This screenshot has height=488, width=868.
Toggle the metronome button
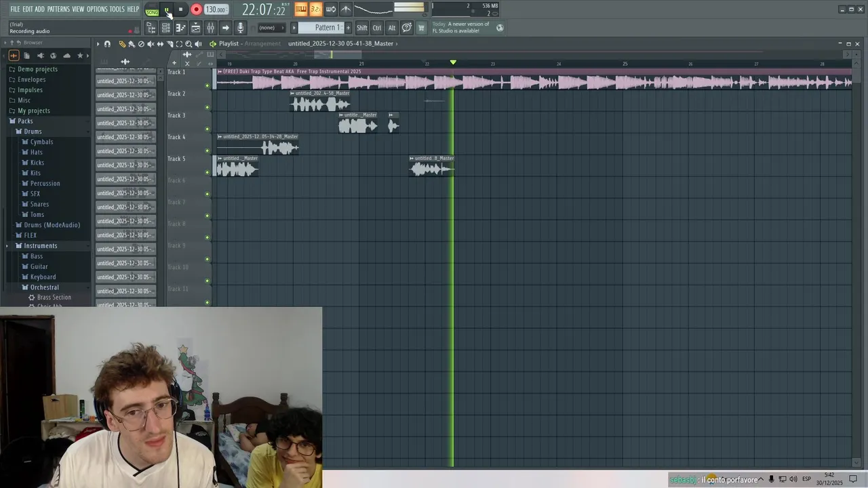point(346,9)
